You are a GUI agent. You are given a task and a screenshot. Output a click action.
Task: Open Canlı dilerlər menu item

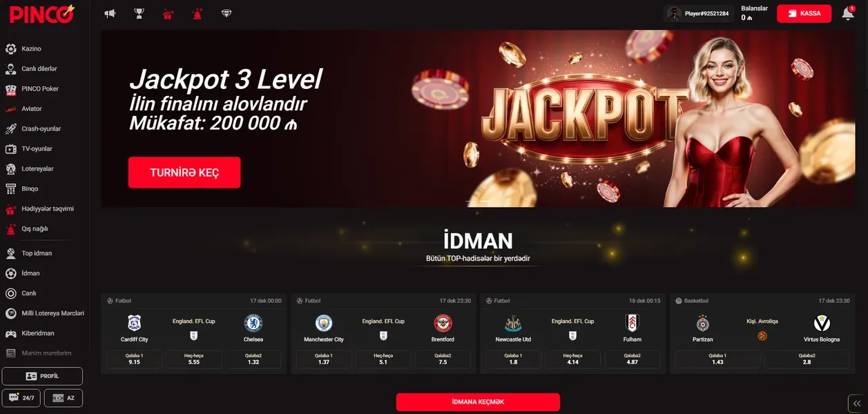(39, 69)
